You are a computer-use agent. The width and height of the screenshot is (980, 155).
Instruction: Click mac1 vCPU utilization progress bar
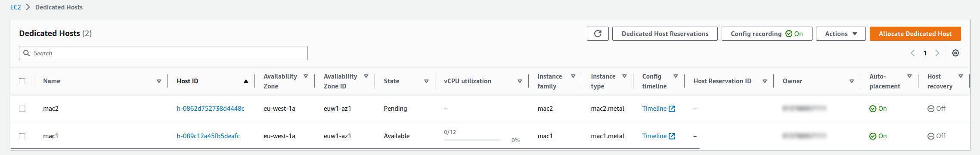pos(471,140)
